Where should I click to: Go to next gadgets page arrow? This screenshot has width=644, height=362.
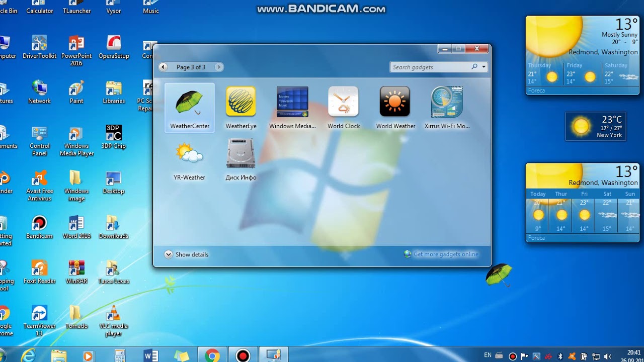(x=219, y=67)
